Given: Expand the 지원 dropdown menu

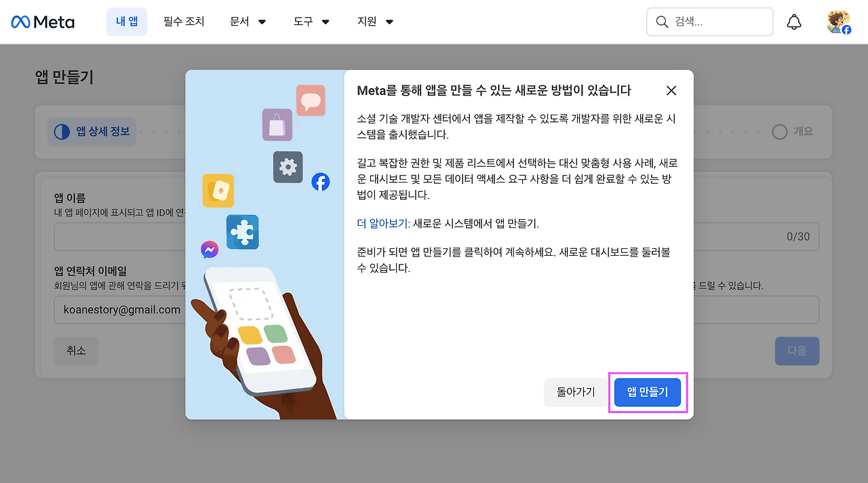Looking at the screenshot, I should 376,22.
